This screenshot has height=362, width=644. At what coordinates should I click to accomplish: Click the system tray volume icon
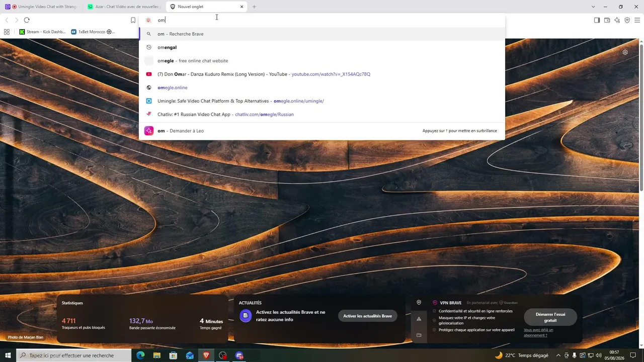598,355
